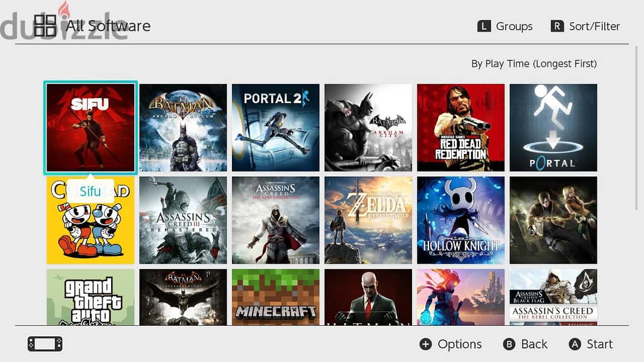Click the Options label
Image resolution: width=644 pixels, height=362 pixels.
tap(460, 344)
